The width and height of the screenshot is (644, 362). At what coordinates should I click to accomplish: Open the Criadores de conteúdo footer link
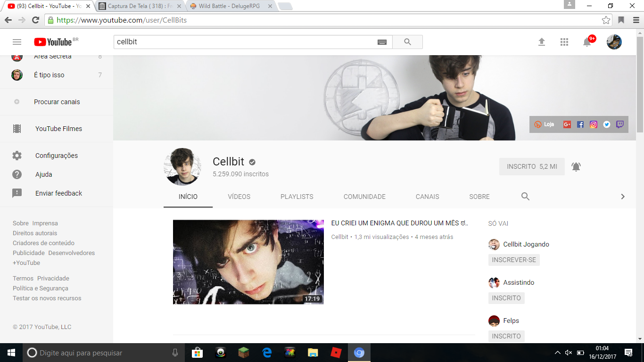pos(43,243)
